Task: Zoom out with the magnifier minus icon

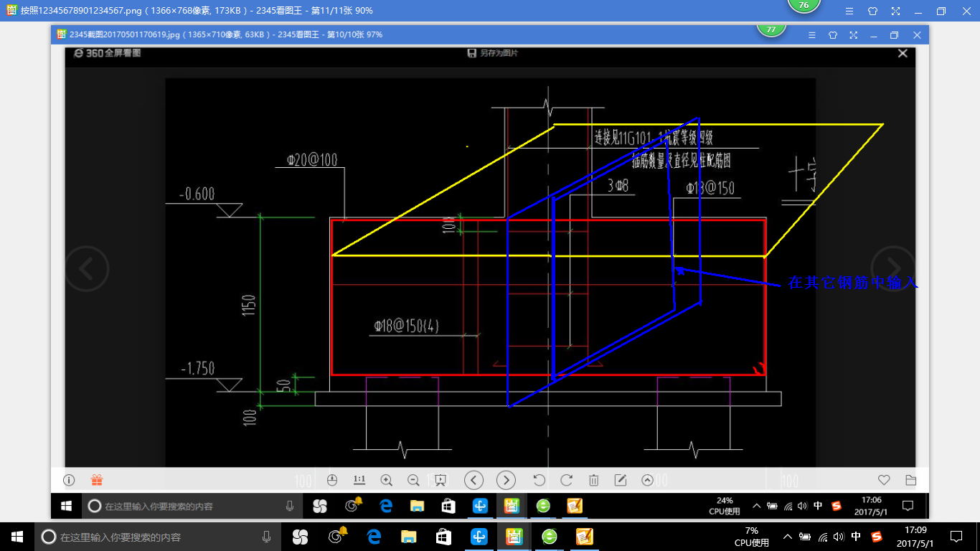Action: point(413,480)
